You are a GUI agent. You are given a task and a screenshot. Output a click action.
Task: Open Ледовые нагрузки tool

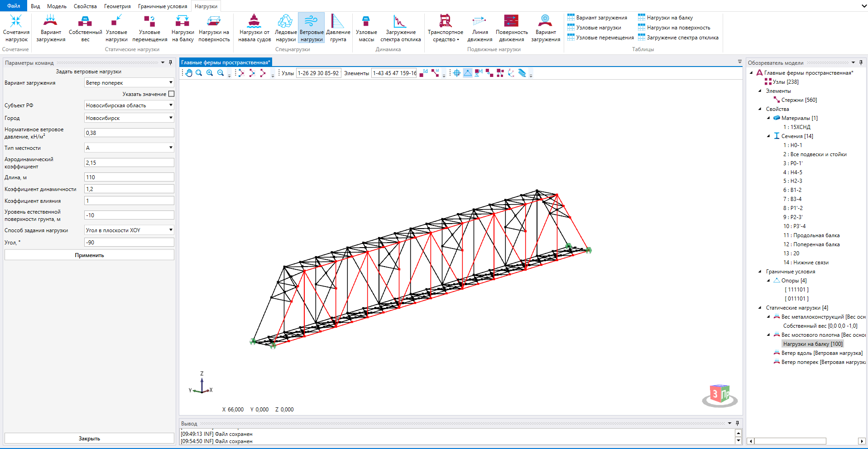pos(285,28)
